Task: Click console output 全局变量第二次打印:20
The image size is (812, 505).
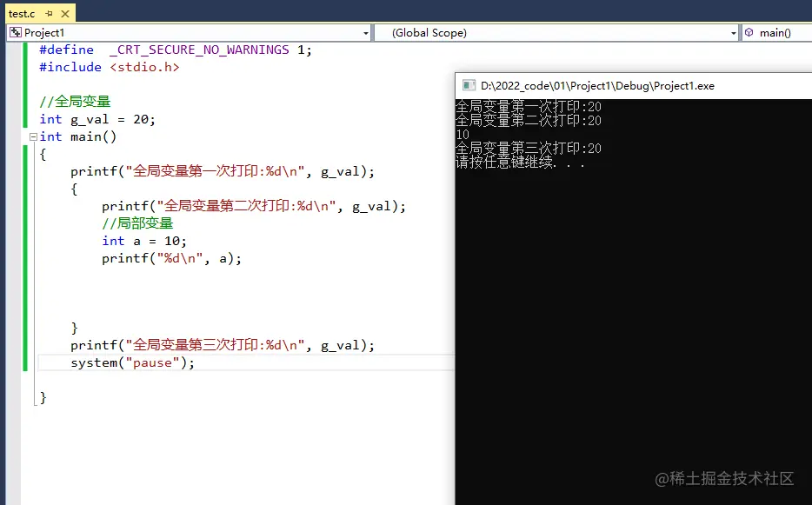Action: click(529, 121)
